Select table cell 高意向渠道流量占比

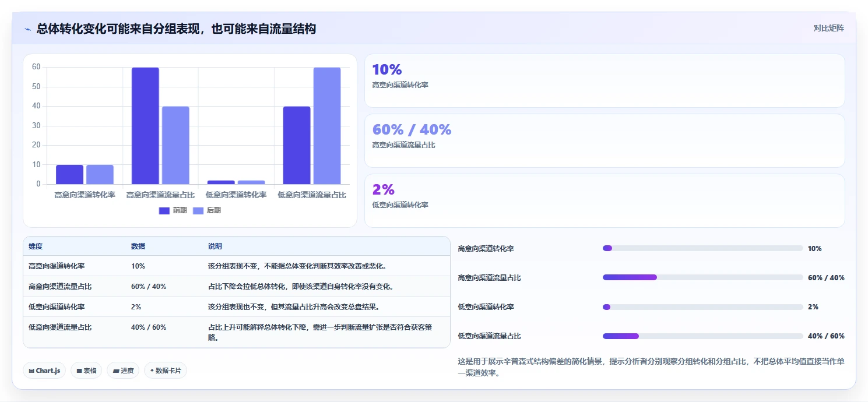coord(60,286)
